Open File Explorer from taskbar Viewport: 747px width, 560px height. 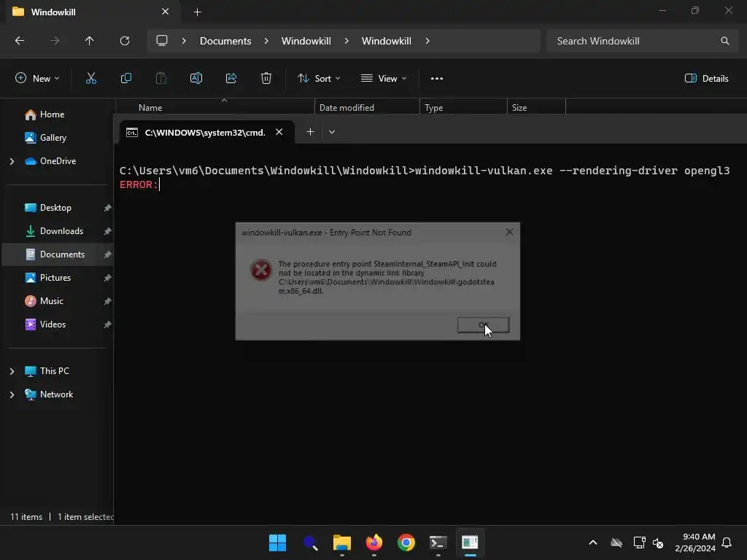[x=341, y=542]
